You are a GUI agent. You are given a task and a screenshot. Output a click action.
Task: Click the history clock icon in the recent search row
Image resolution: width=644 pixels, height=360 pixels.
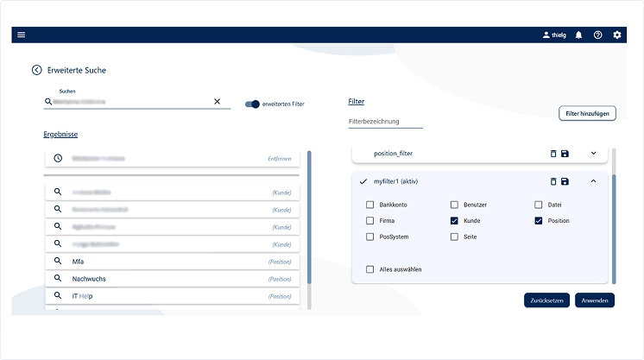pos(58,158)
